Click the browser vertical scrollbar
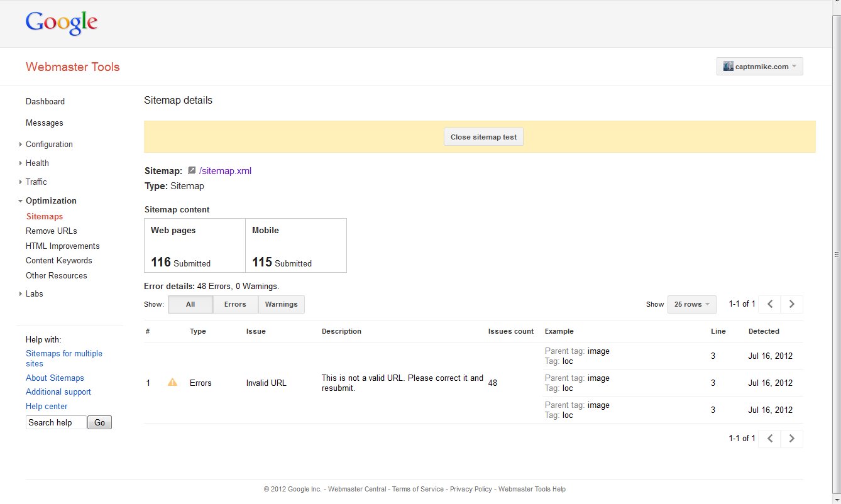Image resolution: width=841 pixels, height=504 pixels. point(836,254)
